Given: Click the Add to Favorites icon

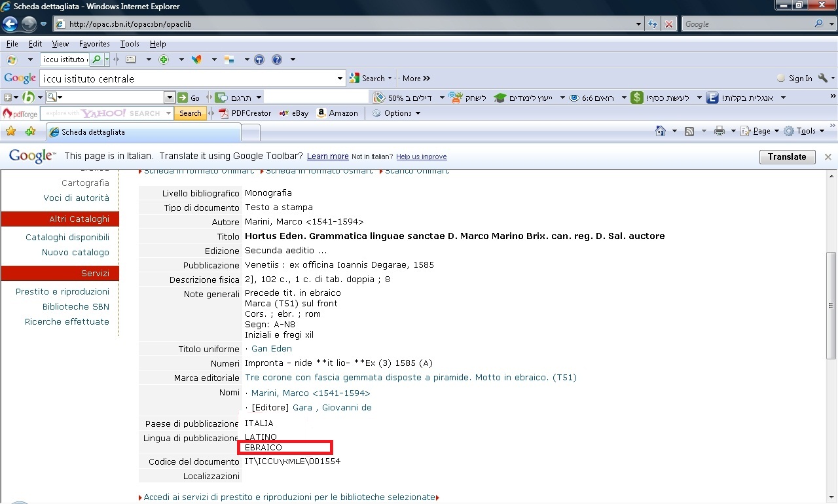Looking at the screenshot, I should (30, 132).
